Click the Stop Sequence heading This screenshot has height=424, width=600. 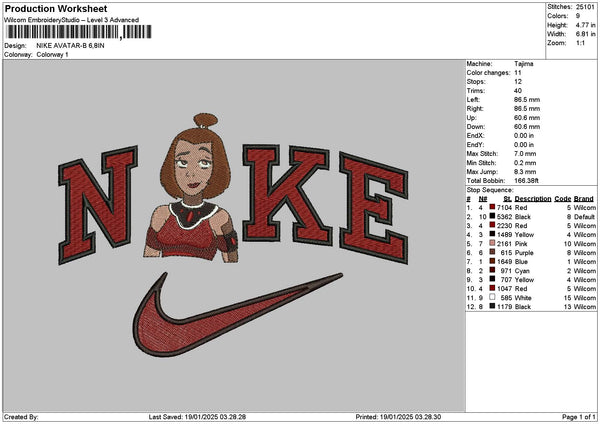(x=489, y=190)
